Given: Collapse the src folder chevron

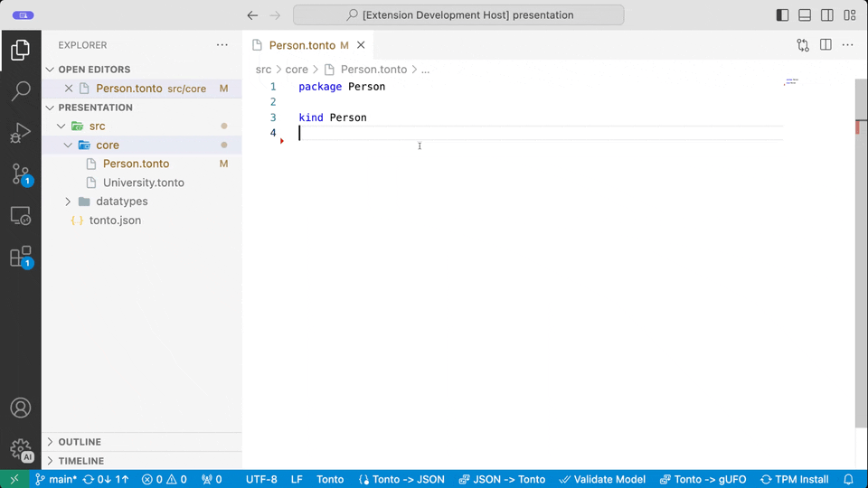Looking at the screenshot, I should click(x=61, y=127).
